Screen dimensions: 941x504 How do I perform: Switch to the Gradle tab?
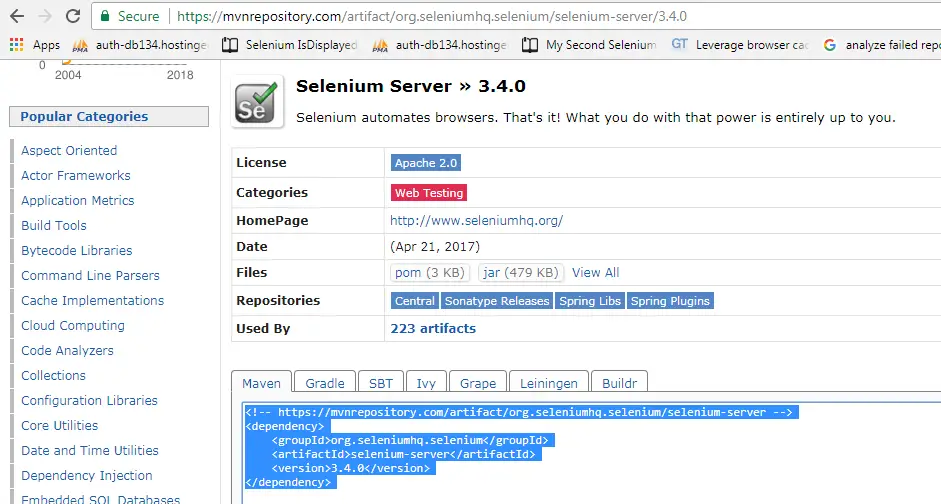pos(325,383)
